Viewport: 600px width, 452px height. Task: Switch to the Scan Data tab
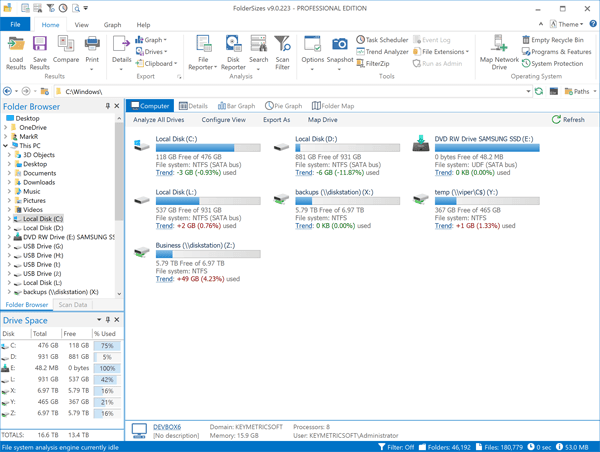(73, 305)
